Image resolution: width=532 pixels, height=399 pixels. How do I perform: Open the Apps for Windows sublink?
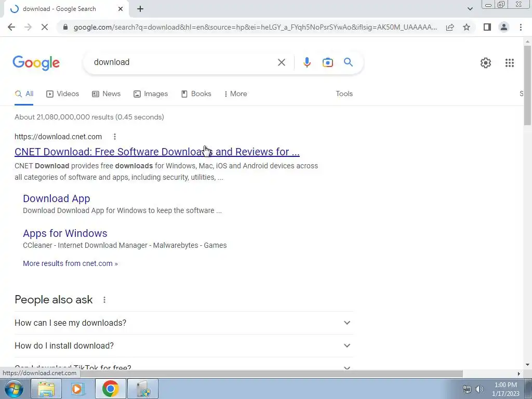(65, 233)
